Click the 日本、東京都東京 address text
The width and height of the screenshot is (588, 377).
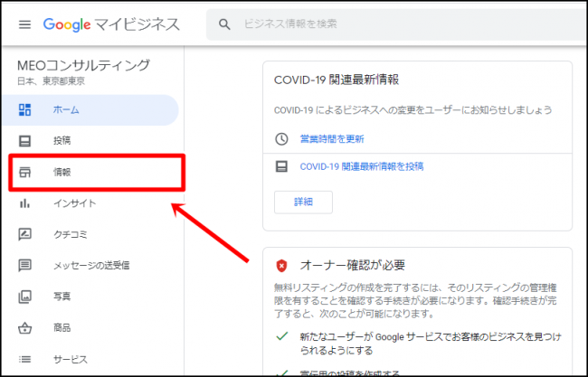pyautogui.click(x=51, y=81)
